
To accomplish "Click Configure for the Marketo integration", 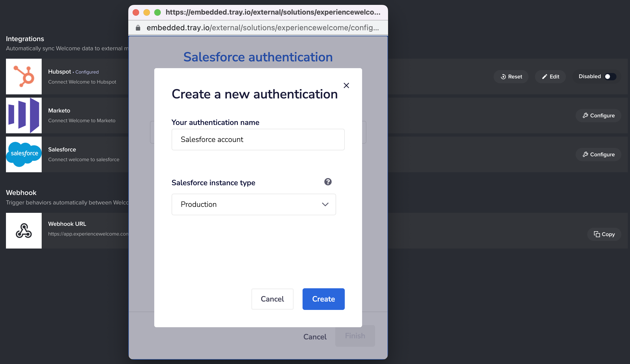I will pos(598,115).
